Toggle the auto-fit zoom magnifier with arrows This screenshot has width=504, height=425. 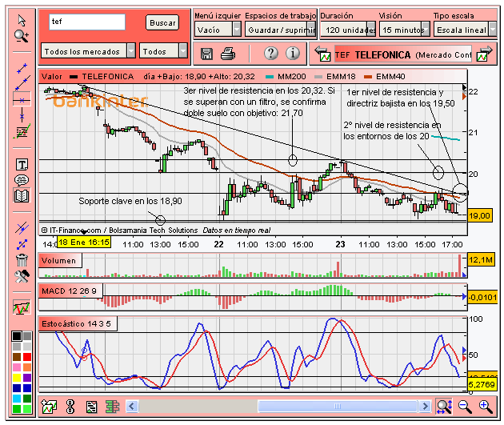click(445, 407)
